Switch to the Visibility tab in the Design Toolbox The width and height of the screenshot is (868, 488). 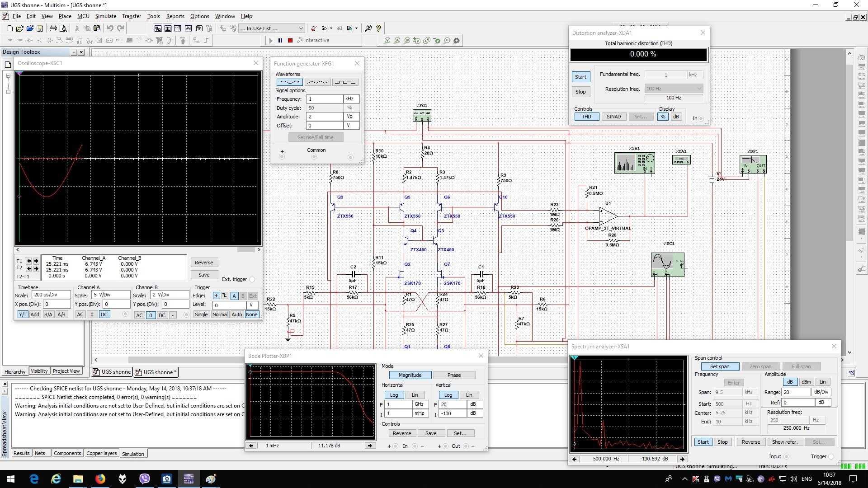click(x=39, y=371)
